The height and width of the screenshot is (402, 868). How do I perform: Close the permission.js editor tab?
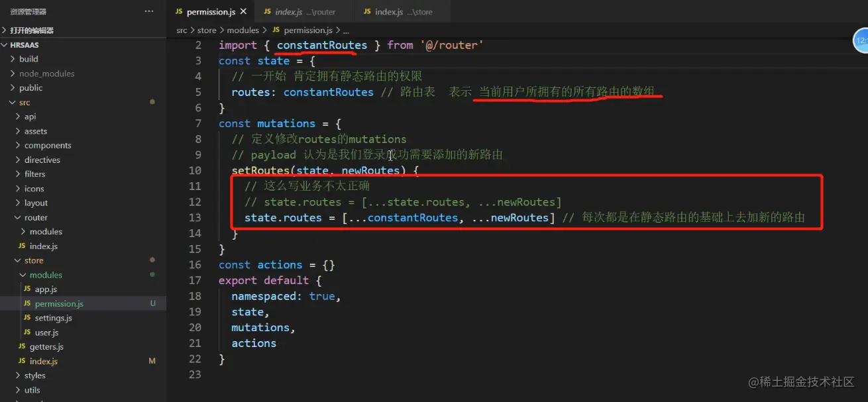[x=243, y=12]
